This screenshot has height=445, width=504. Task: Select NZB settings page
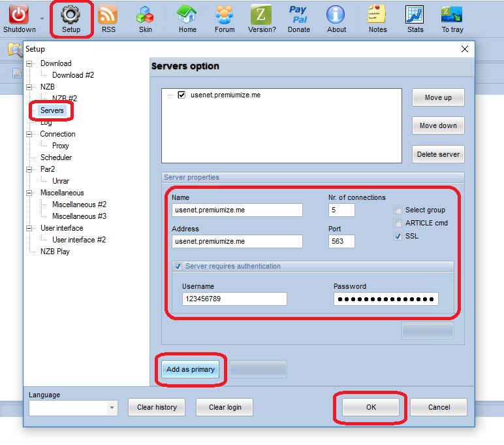tap(48, 87)
